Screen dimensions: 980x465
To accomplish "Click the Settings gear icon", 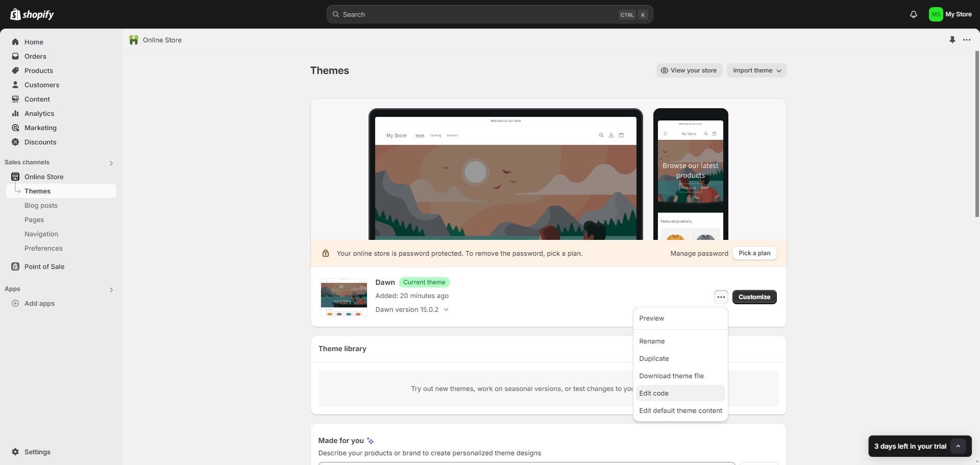I will [15, 452].
